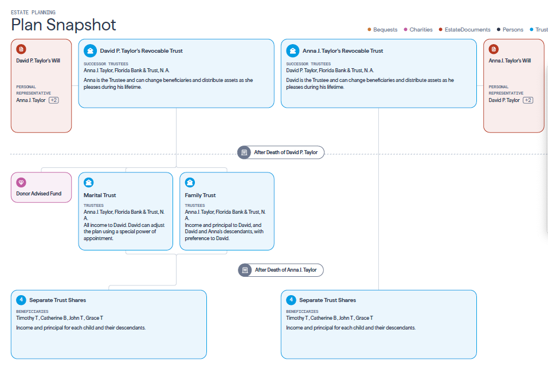Toggle the Bequests legend filter
The image size is (548, 392).
(382, 30)
